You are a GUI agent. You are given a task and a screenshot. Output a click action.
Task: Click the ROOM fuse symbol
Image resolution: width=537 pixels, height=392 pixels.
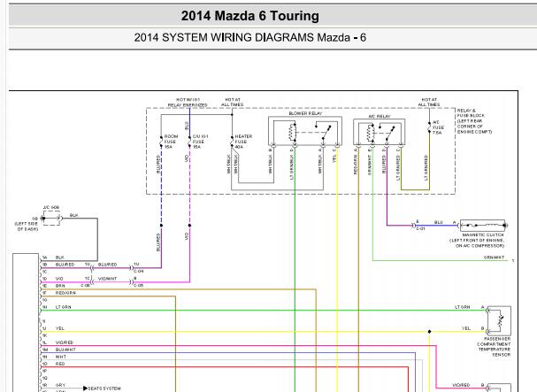pyautogui.click(x=161, y=142)
